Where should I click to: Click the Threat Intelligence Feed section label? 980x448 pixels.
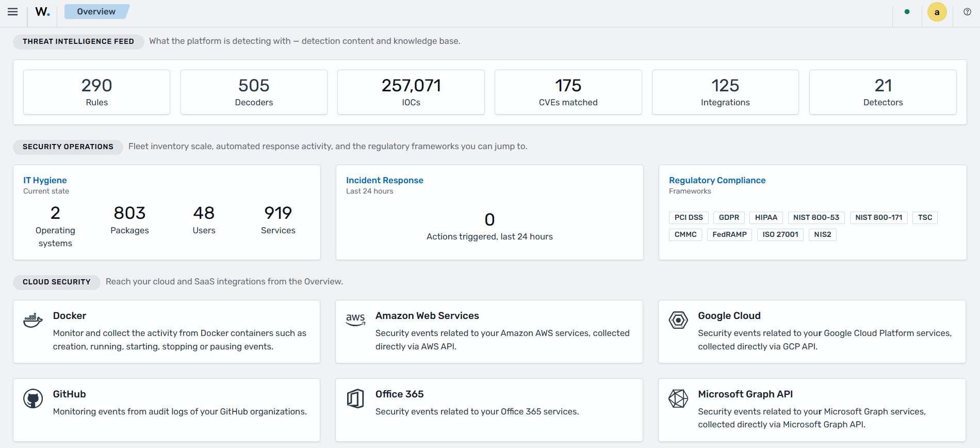[x=78, y=41]
